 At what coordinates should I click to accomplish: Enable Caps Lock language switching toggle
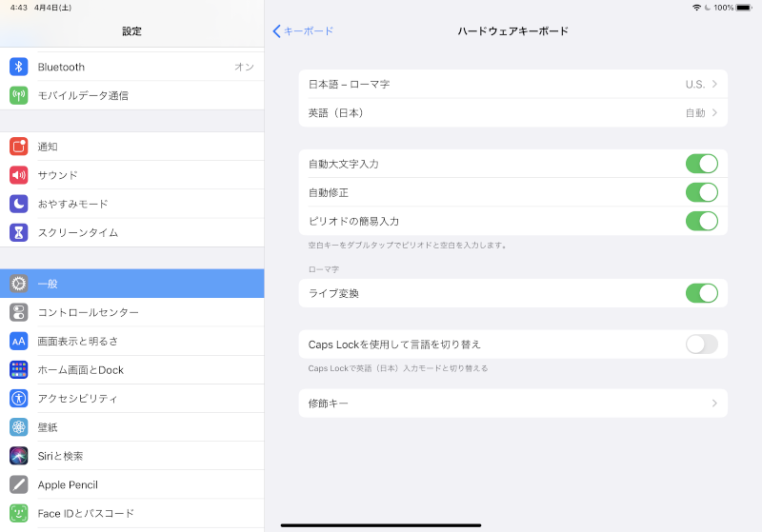[x=701, y=345]
